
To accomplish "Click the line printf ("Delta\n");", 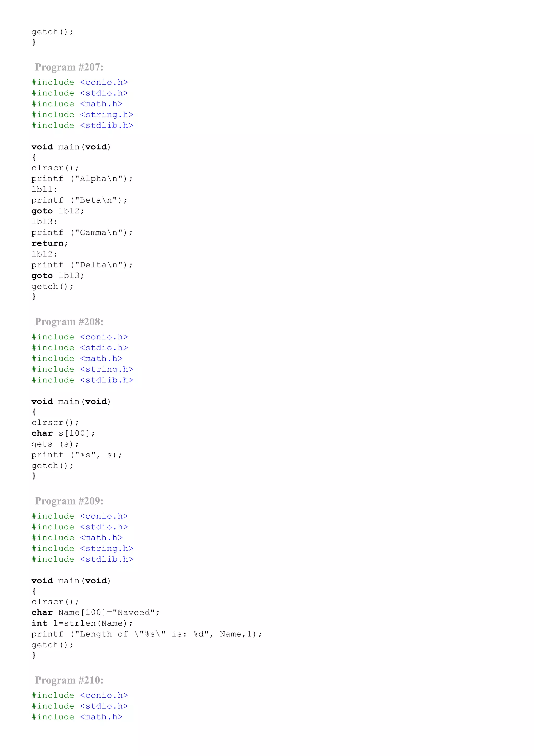I will [82, 265].
